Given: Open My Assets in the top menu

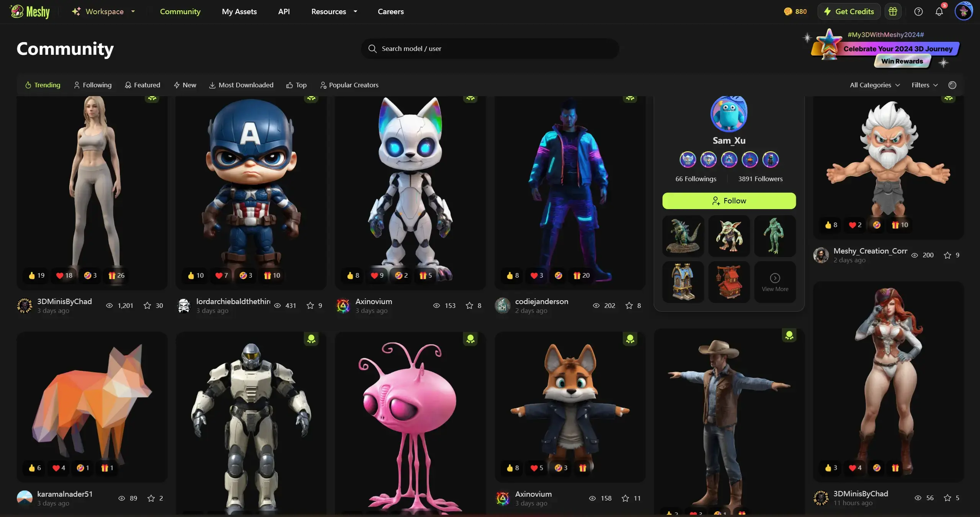Looking at the screenshot, I should tap(239, 11).
